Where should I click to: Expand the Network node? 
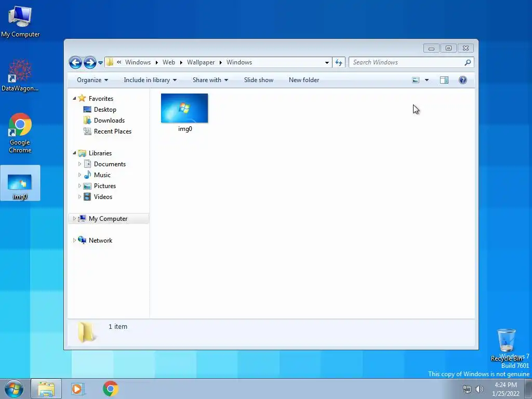pyautogui.click(x=74, y=240)
